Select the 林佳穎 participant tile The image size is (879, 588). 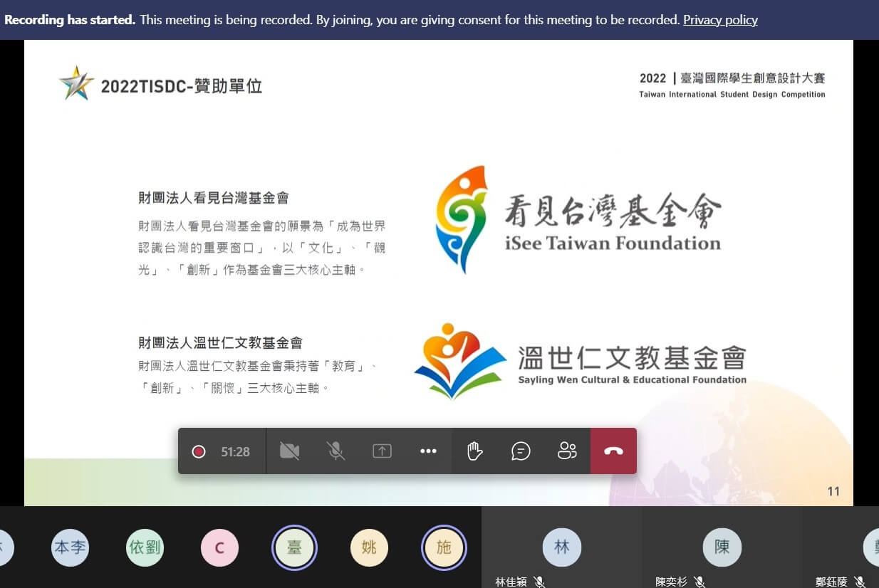click(561, 547)
